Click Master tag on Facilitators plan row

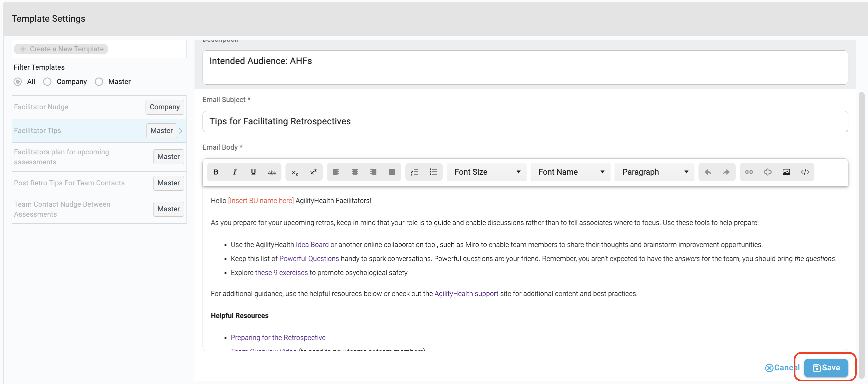coord(169,156)
